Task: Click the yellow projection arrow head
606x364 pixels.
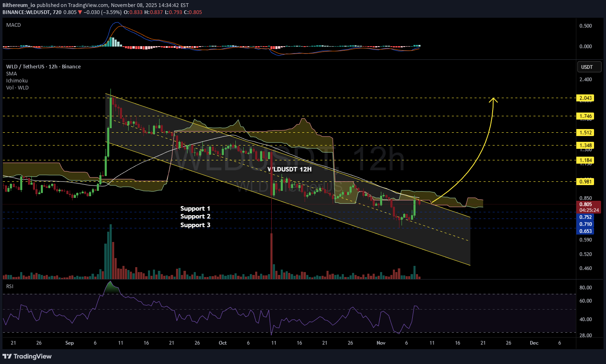Action: click(493, 99)
